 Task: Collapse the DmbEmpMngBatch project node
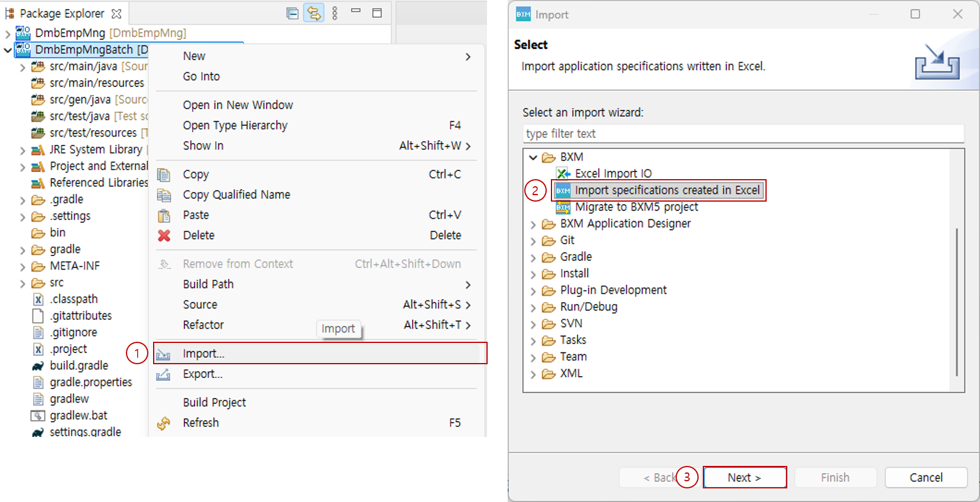8,50
